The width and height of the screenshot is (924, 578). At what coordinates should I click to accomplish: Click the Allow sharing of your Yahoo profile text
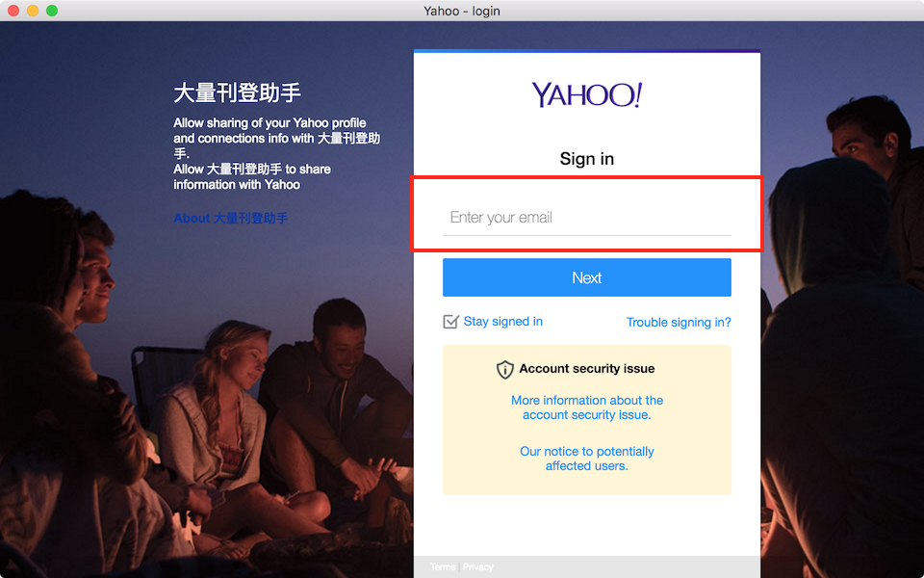pos(269,123)
